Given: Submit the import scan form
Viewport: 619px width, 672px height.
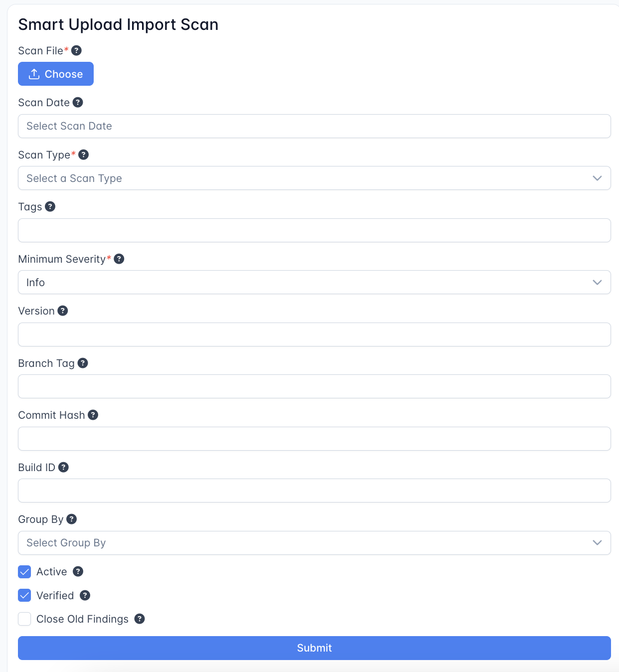Looking at the screenshot, I should 314,648.
